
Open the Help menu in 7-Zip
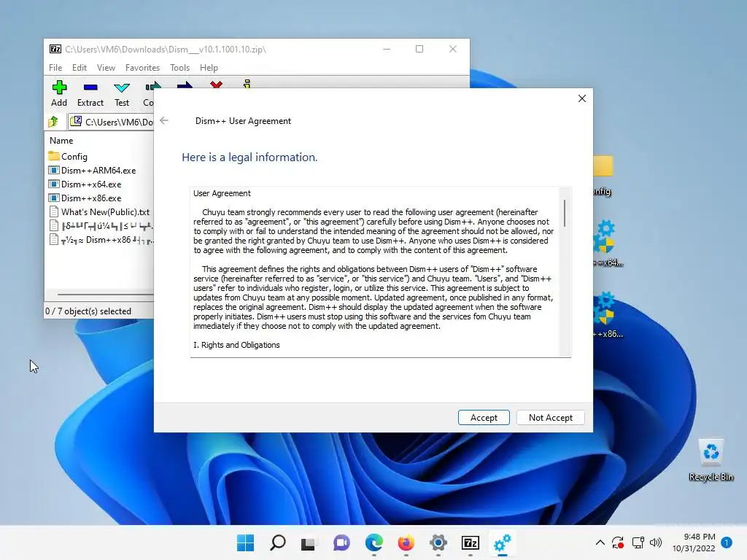click(x=209, y=68)
